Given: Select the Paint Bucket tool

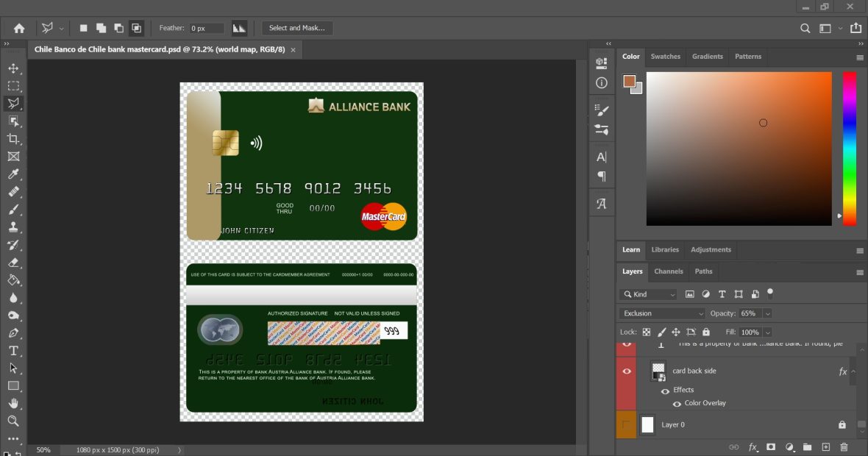Looking at the screenshot, I should pos(13,280).
